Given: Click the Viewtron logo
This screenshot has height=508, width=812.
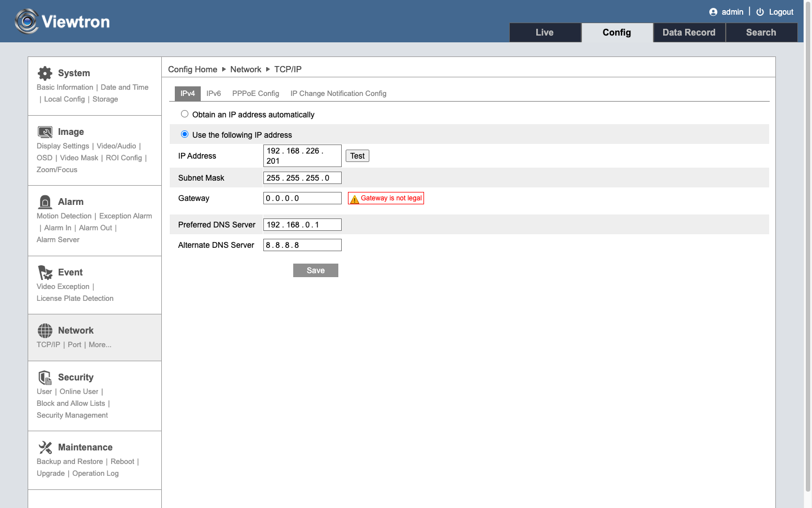Looking at the screenshot, I should click(x=62, y=21).
